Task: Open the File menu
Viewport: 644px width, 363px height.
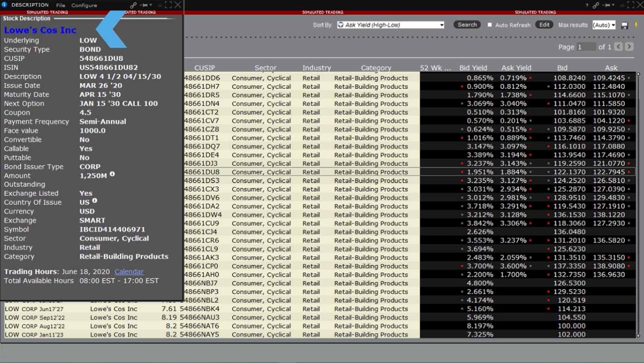Action: 60,5
